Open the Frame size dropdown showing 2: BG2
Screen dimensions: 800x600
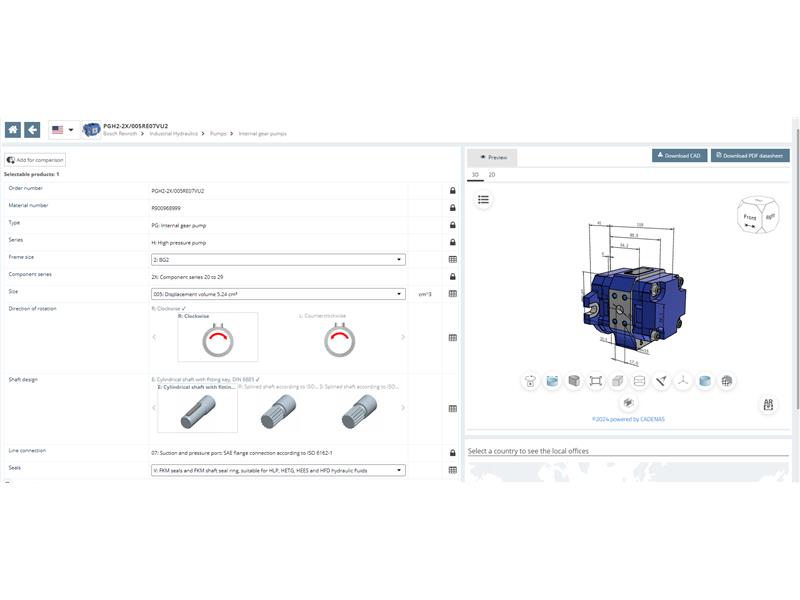coord(279,260)
